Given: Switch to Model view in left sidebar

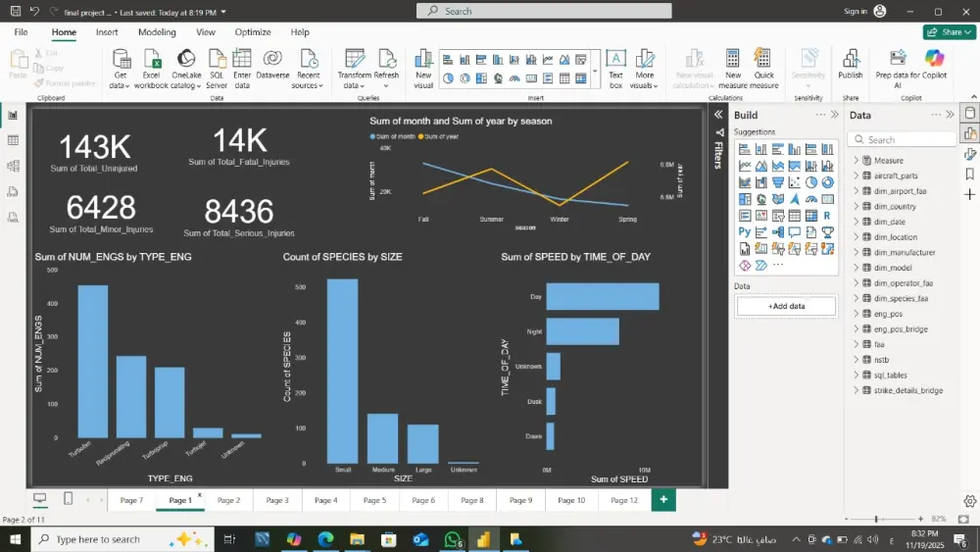Looking at the screenshot, I should (x=13, y=166).
